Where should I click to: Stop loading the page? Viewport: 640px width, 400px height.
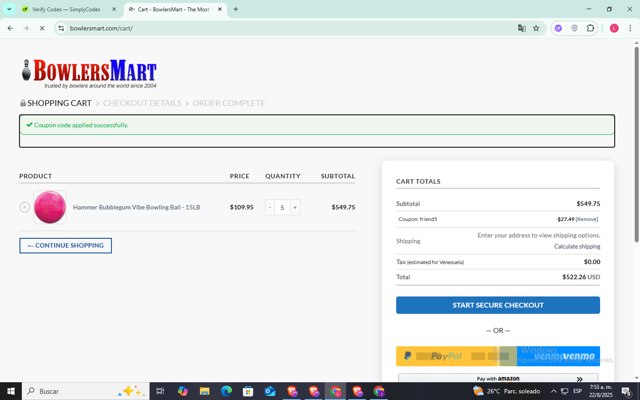click(42, 28)
